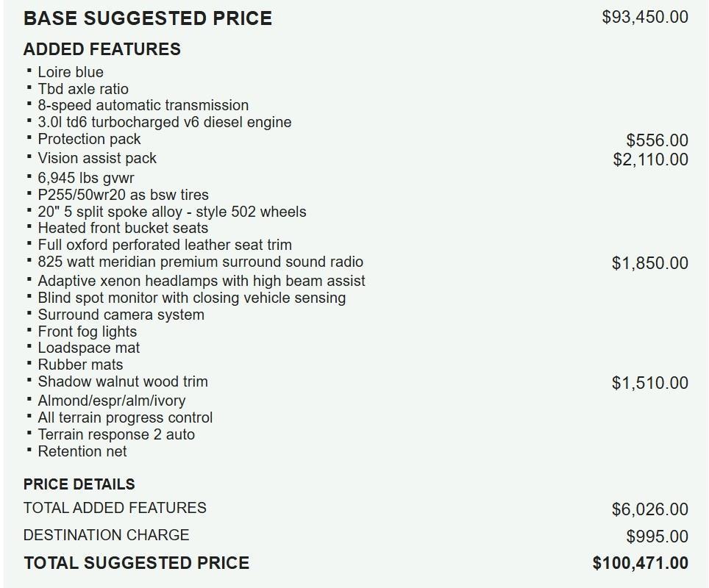Click the $100,471.00 total suggested price
The height and width of the screenshot is (588, 709).
click(x=640, y=563)
